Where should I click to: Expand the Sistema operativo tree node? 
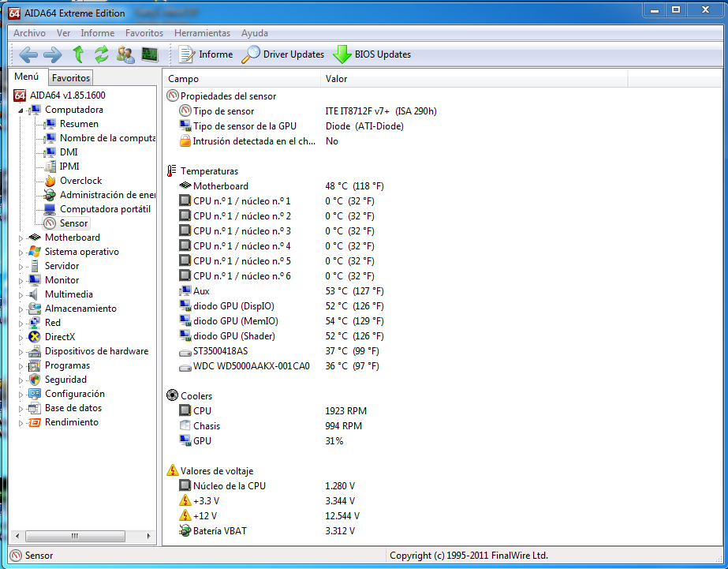coord(21,253)
